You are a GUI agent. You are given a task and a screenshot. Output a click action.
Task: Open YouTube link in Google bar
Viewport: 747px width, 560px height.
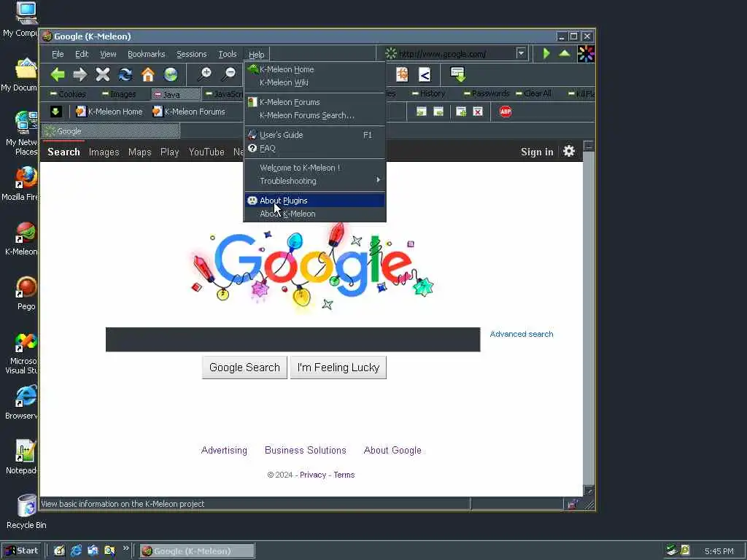click(x=206, y=152)
